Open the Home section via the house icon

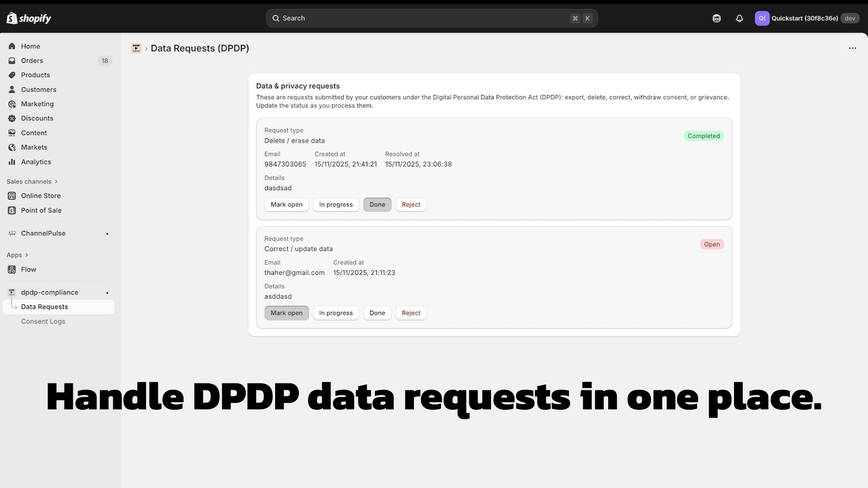(x=12, y=46)
